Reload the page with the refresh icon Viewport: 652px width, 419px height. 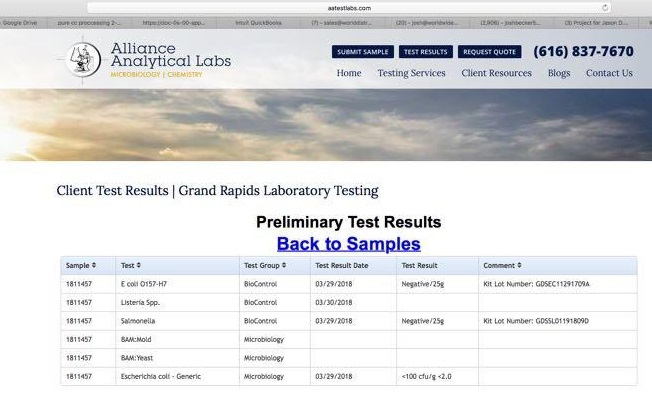tap(606, 7)
